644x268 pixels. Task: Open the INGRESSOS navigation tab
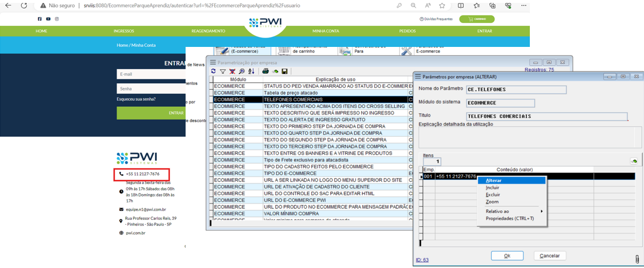(124, 31)
